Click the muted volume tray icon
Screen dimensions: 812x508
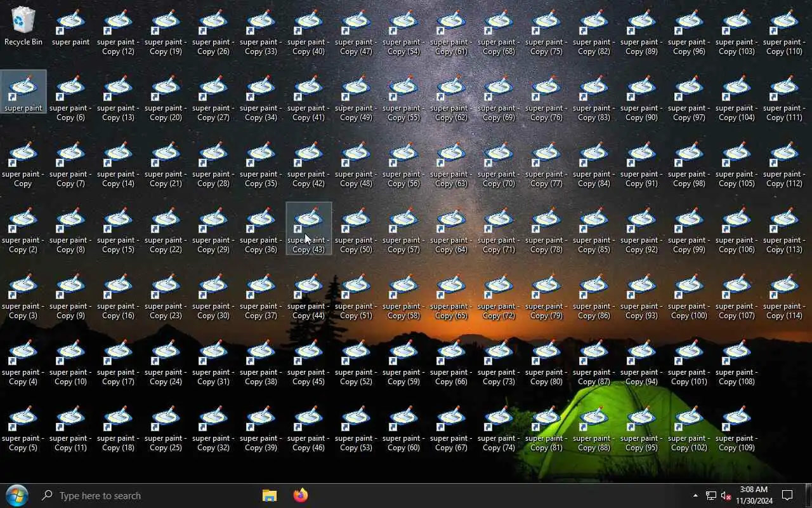click(x=726, y=495)
